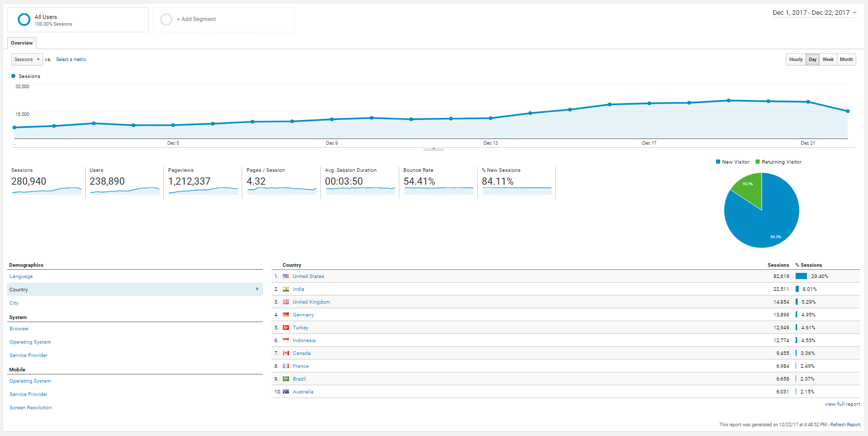Collapse the chart using the arrow handle
The height and width of the screenshot is (436, 868).
433,149
